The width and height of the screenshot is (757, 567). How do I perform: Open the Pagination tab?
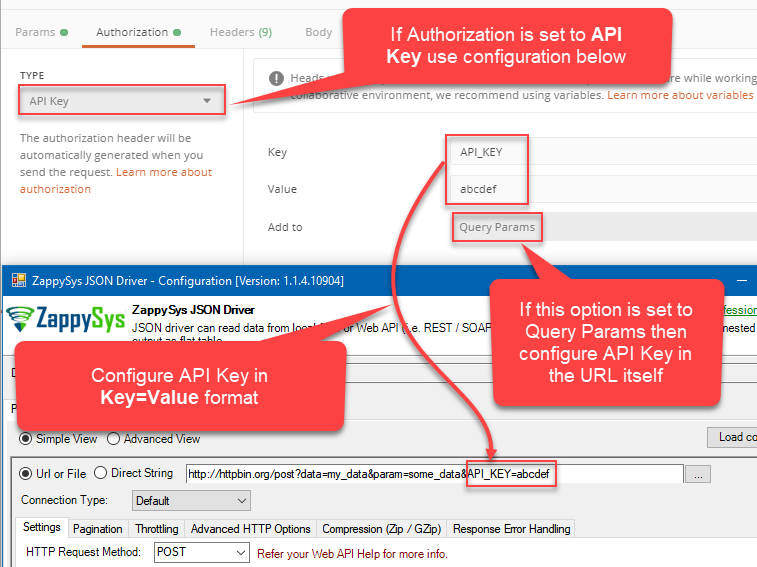[x=98, y=529]
